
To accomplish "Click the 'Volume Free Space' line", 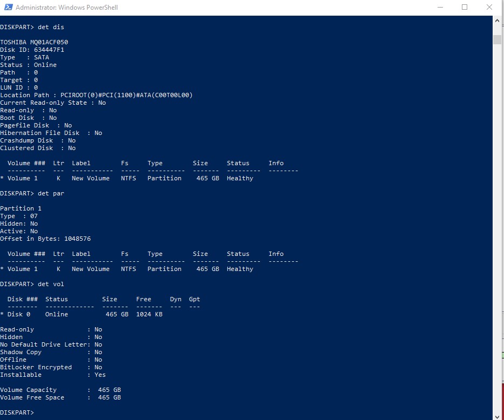I will tap(59, 397).
